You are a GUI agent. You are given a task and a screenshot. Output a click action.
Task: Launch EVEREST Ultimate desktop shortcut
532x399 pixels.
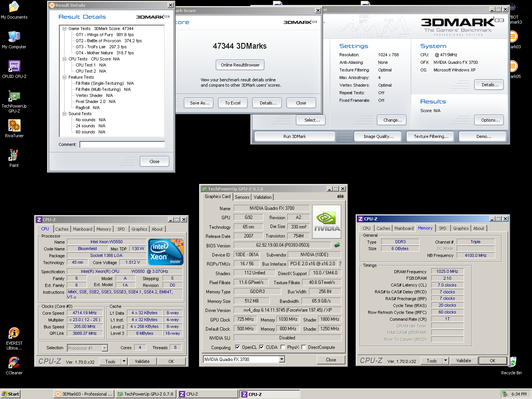pyautogui.click(x=14, y=339)
